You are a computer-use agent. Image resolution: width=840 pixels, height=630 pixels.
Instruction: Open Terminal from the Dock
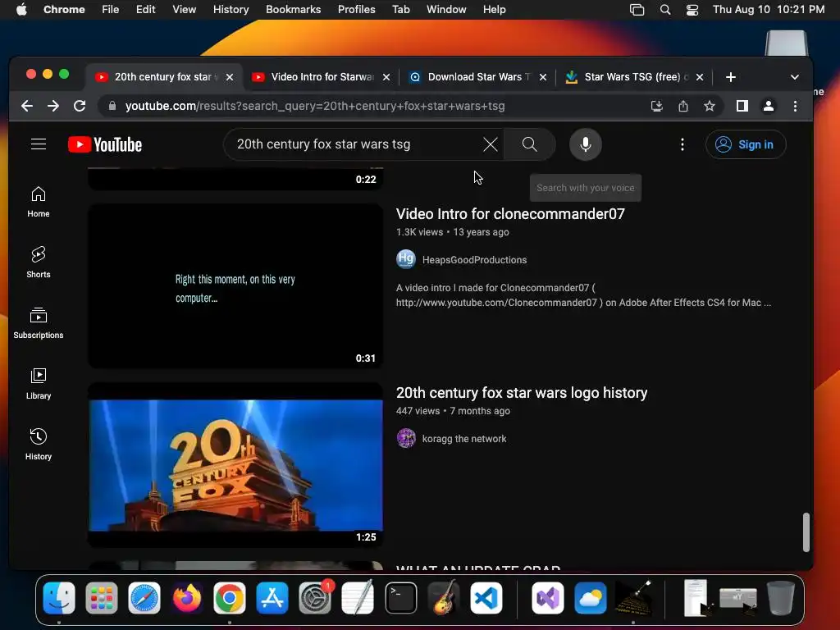point(400,598)
